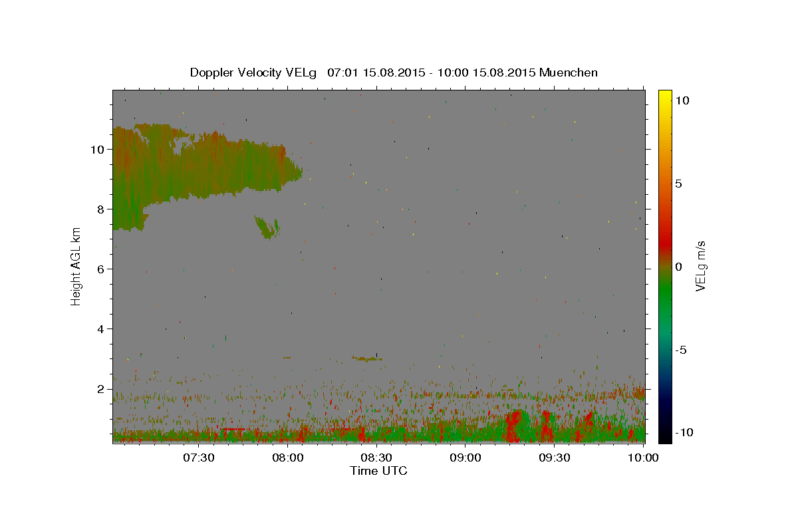Click the colorbar label '-5'

681,350
